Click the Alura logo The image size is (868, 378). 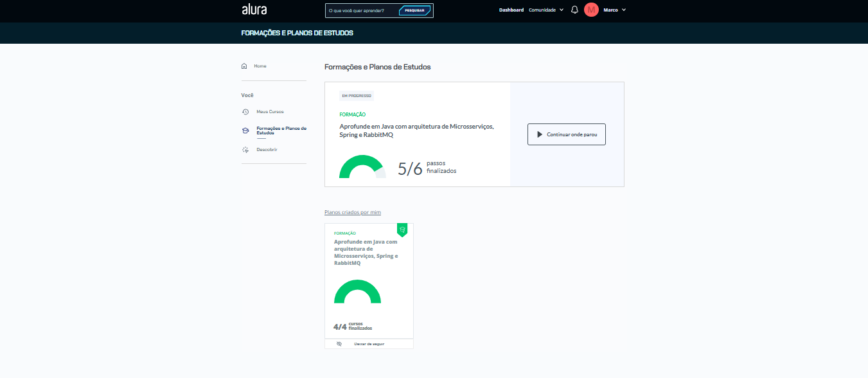[254, 10]
